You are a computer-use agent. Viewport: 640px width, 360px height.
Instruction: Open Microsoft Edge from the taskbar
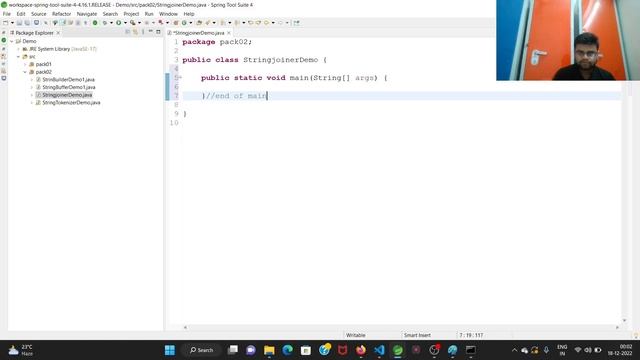pyautogui.click(x=288, y=350)
